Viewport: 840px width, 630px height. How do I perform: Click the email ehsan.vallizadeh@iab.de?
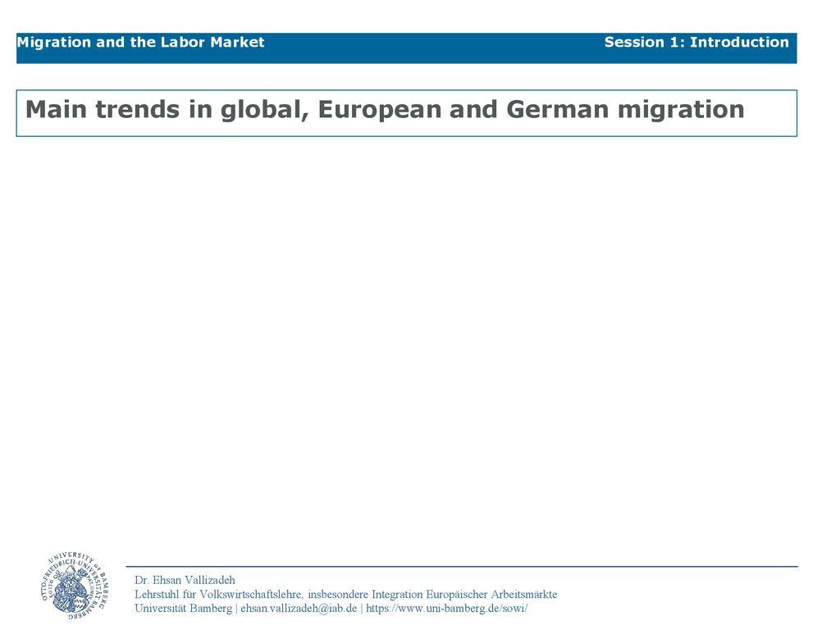coord(299,609)
